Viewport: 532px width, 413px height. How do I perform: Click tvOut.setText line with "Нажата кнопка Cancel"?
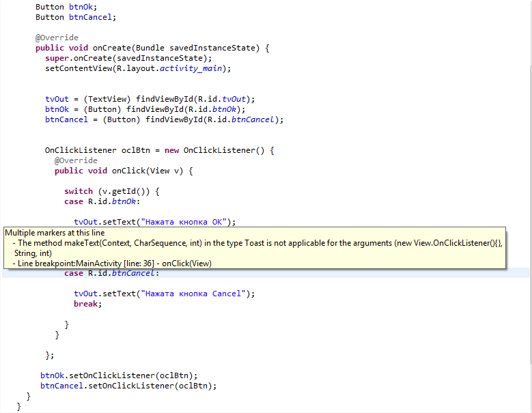(x=164, y=294)
